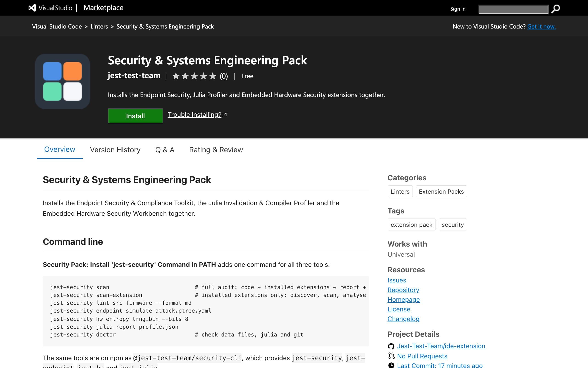Open the Trouble Installing help link
The width and height of the screenshot is (588, 368).
(x=194, y=114)
